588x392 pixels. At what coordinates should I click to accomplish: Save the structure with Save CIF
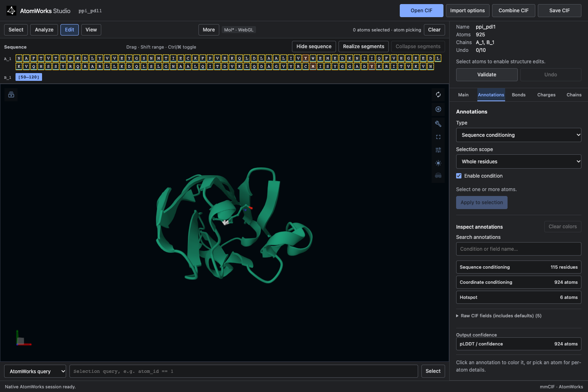coord(559,11)
